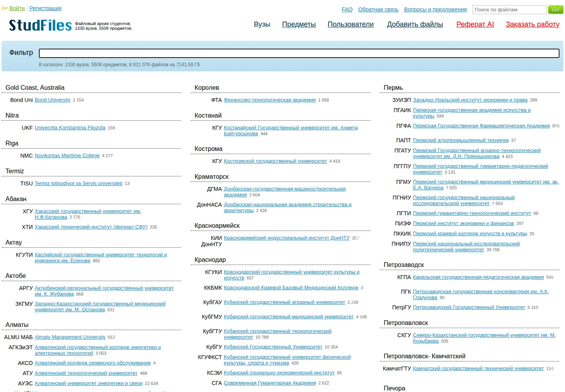Focus the Поиск по файлам search field
The image size is (565, 392).
coord(509,9)
